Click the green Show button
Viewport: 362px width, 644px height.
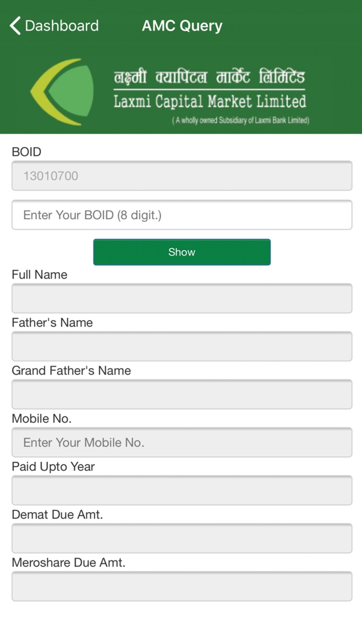(x=182, y=252)
